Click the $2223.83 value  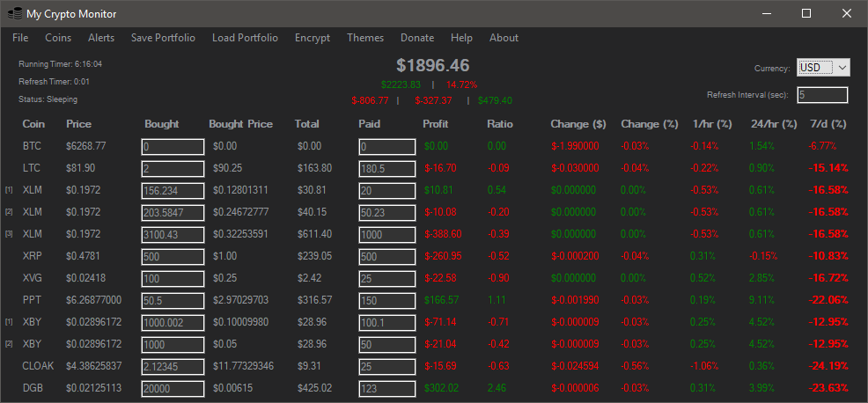pyautogui.click(x=401, y=84)
